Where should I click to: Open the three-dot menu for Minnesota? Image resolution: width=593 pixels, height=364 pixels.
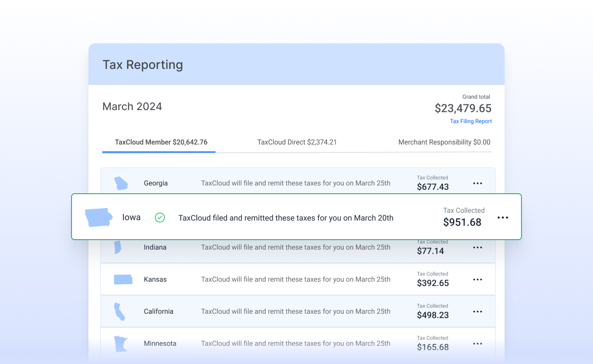(x=478, y=344)
